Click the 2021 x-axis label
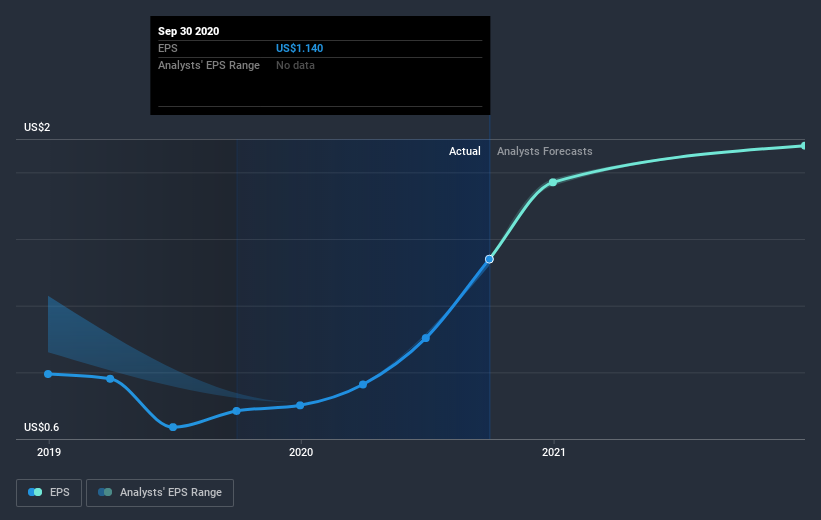821x520 pixels. point(553,452)
